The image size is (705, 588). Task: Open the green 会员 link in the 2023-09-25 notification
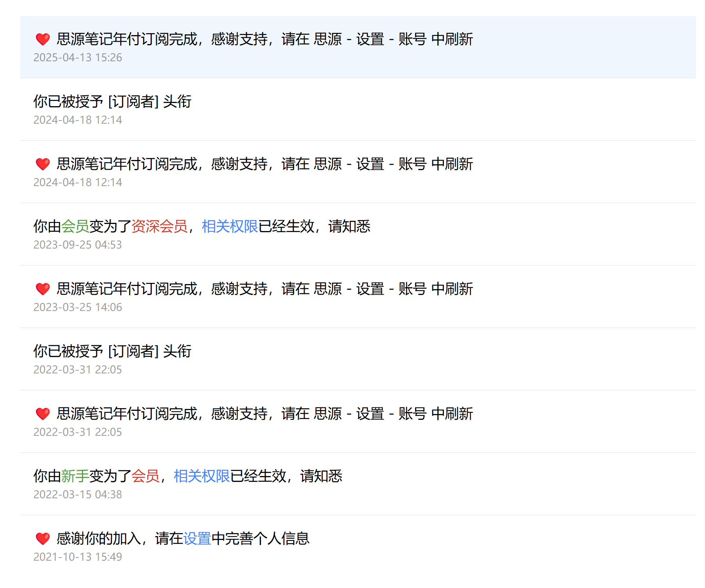point(75,226)
